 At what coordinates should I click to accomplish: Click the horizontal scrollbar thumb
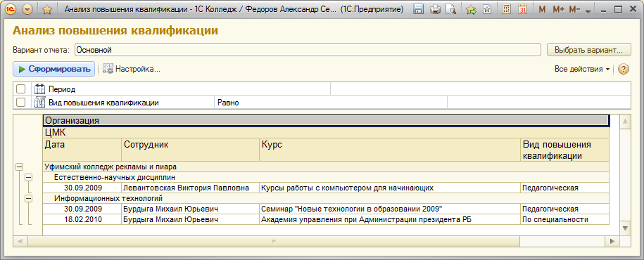274,241
